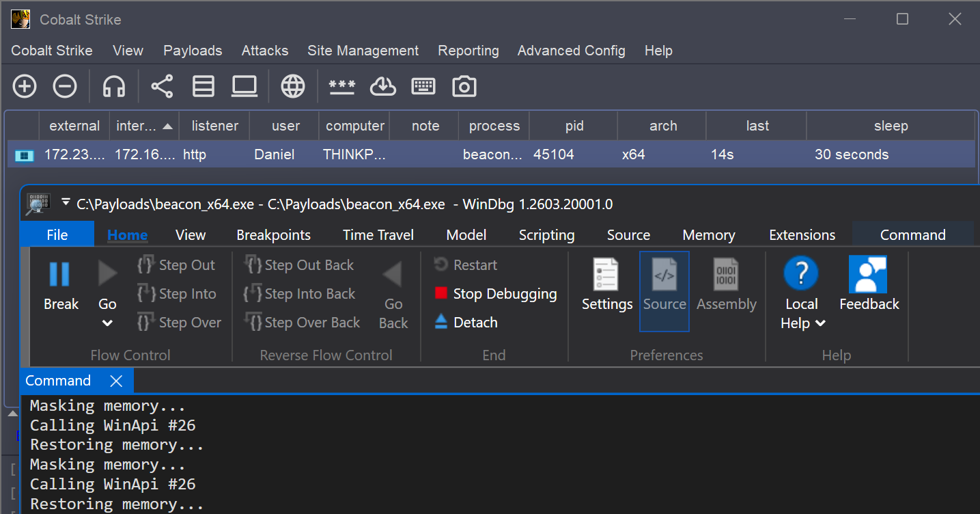Show target list laptop icon
980x514 pixels.
[x=244, y=87]
